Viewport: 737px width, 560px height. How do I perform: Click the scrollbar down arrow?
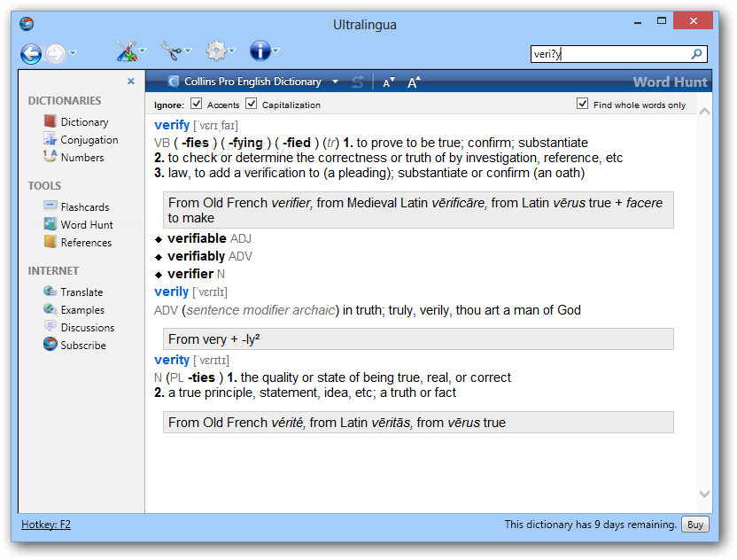click(x=704, y=494)
